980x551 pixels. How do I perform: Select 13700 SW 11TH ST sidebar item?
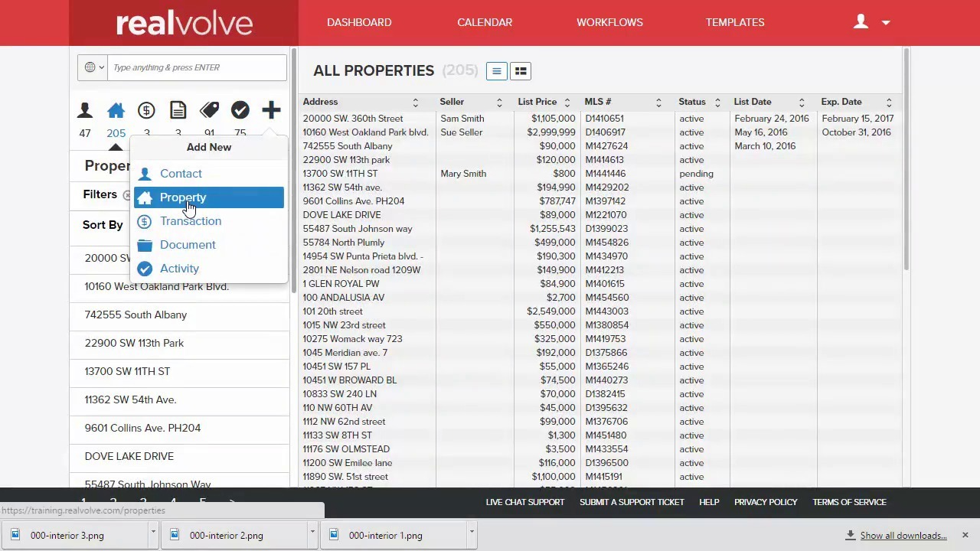[x=179, y=371]
